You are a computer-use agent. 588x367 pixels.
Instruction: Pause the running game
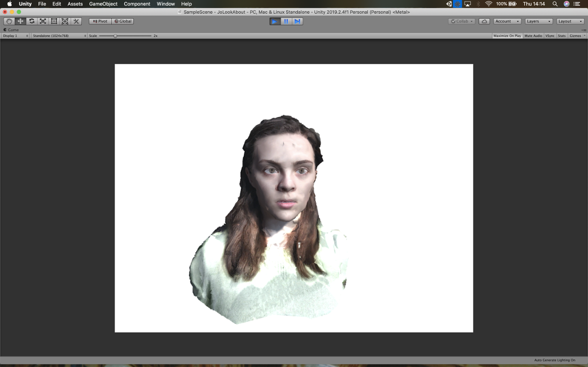pyautogui.click(x=286, y=21)
